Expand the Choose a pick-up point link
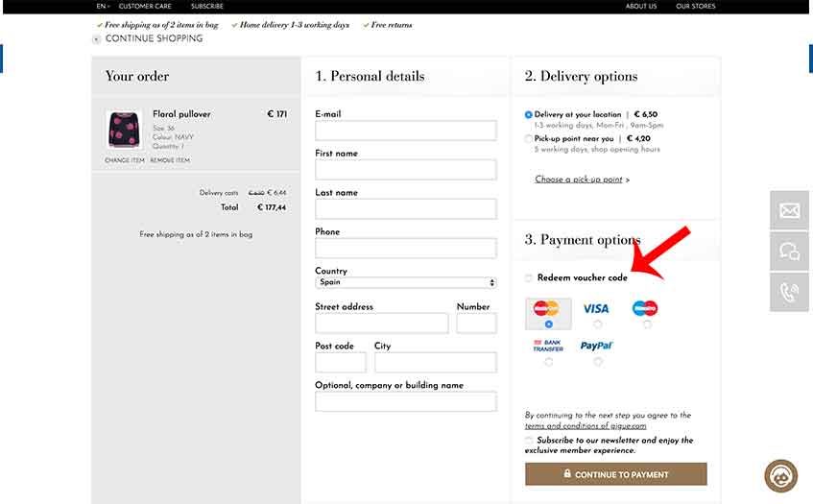Image resolution: width=813 pixels, height=504 pixels. click(x=582, y=180)
